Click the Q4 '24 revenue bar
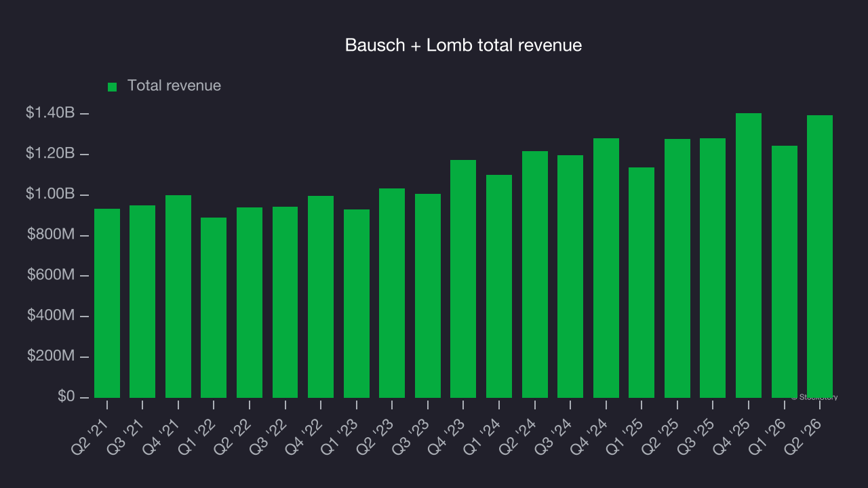 coord(606,268)
